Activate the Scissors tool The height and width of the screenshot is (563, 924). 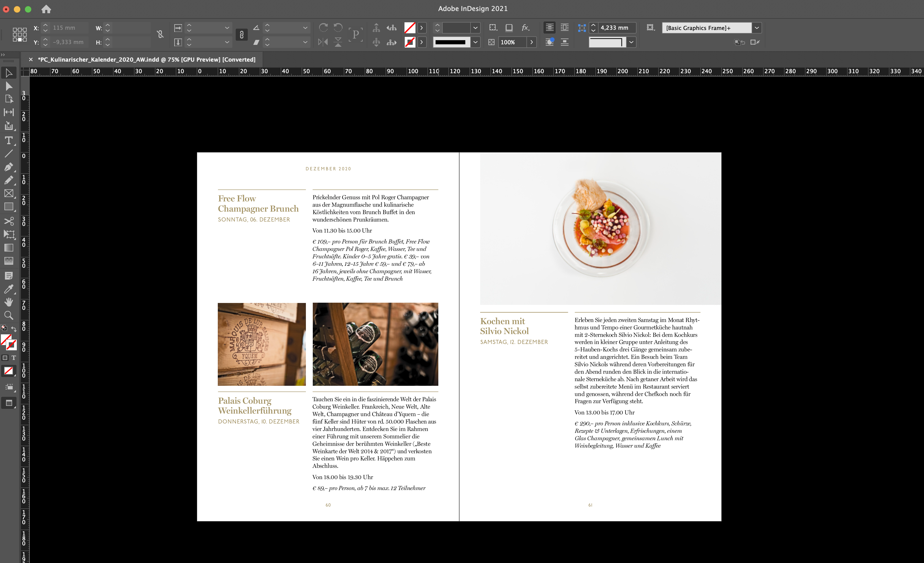pyautogui.click(x=9, y=221)
